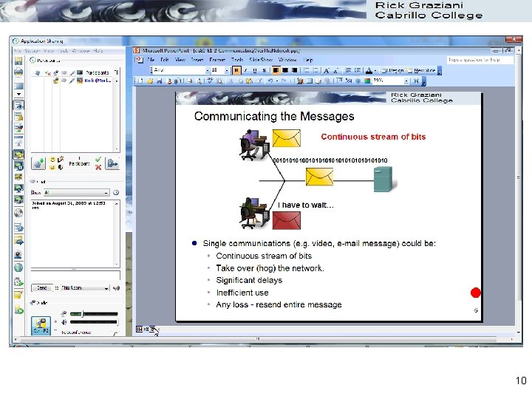The width and height of the screenshot is (532, 399).
Task: Click the green checkmark yes polling icon
Action: 98,159
